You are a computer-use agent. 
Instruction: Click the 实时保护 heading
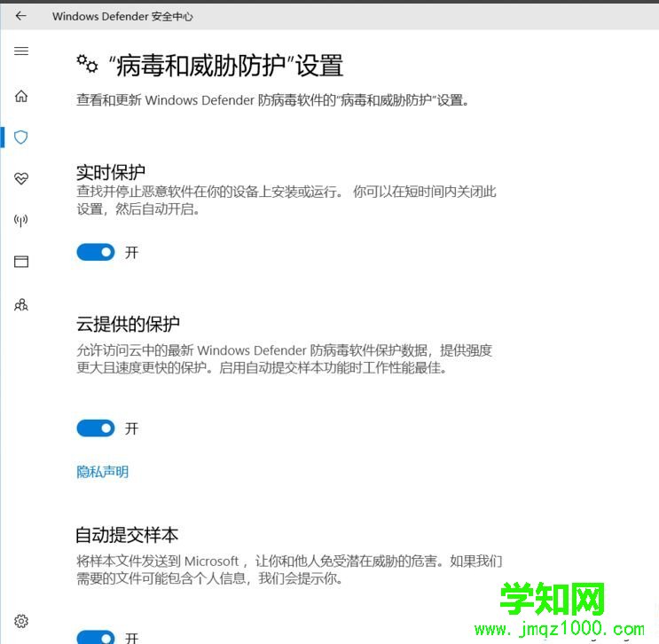(111, 172)
